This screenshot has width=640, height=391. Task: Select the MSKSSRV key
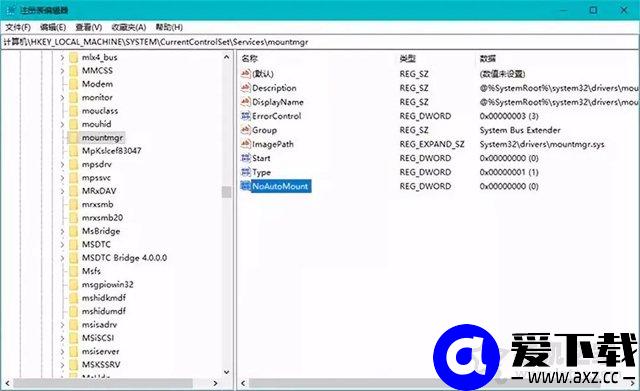click(101, 365)
